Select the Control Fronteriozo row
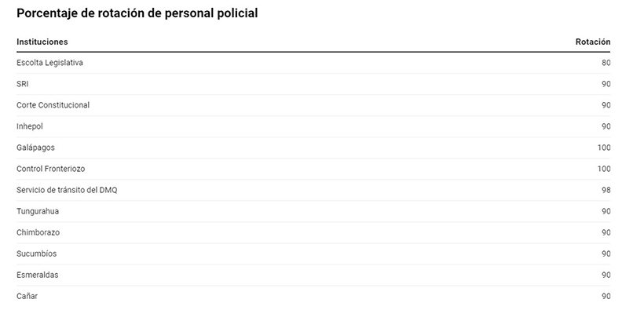Viewport: 644px width, 310px height. (313, 169)
